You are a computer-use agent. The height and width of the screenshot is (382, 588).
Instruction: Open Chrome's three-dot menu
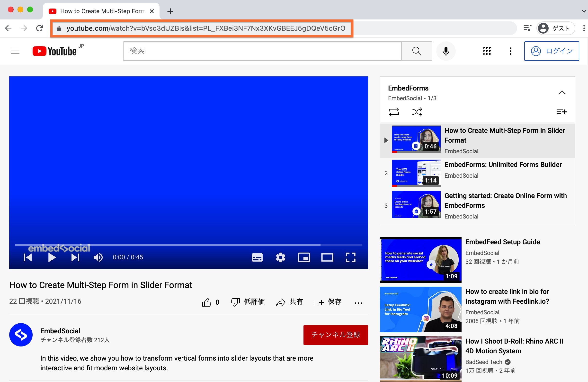584,28
